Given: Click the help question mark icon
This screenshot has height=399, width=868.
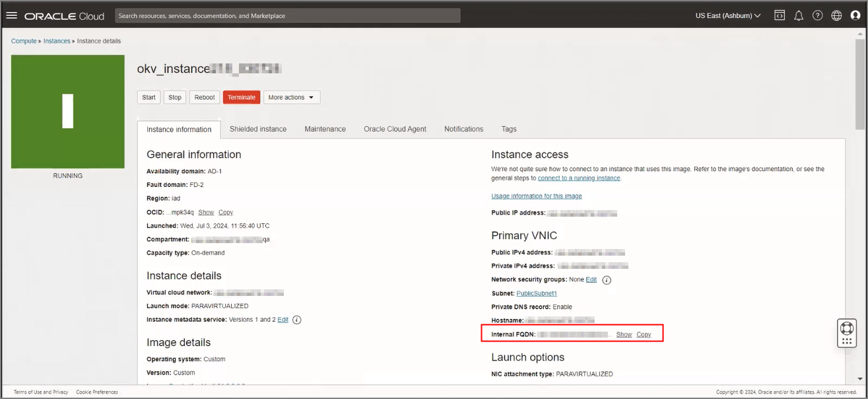Looking at the screenshot, I should [817, 15].
